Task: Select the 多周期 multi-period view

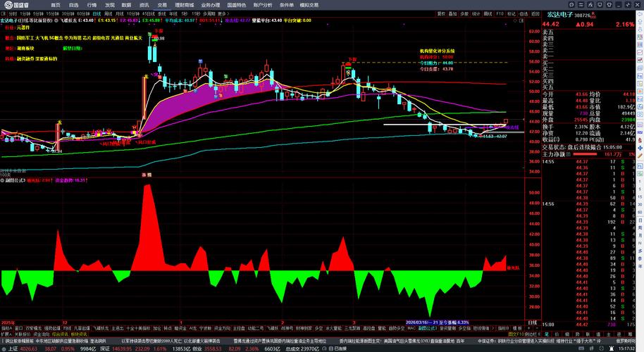Action: 209,14
